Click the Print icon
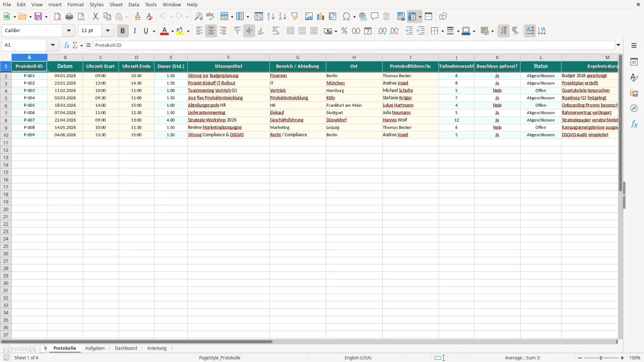 tap(69, 17)
